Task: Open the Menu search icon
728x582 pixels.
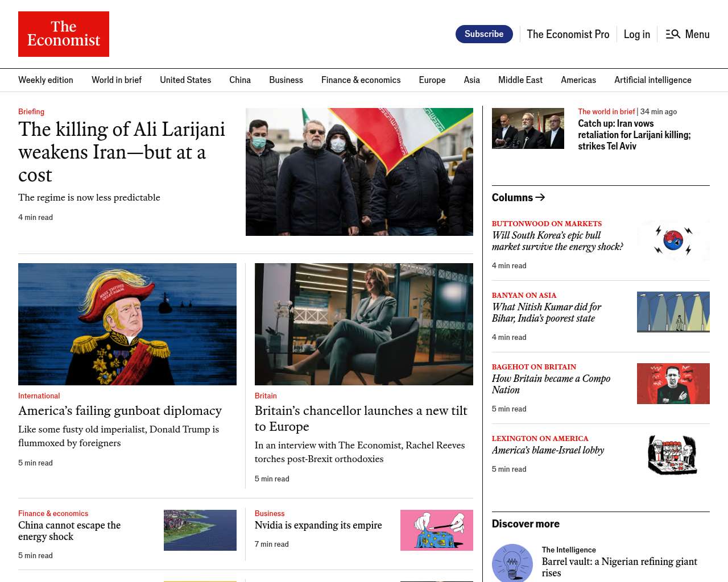Action: pos(673,34)
